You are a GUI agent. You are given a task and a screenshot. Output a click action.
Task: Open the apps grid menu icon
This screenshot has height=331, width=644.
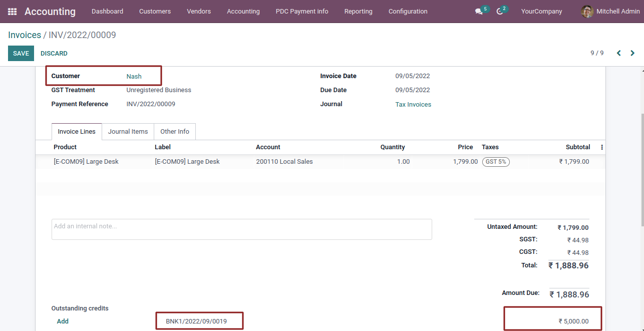tap(12, 12)
